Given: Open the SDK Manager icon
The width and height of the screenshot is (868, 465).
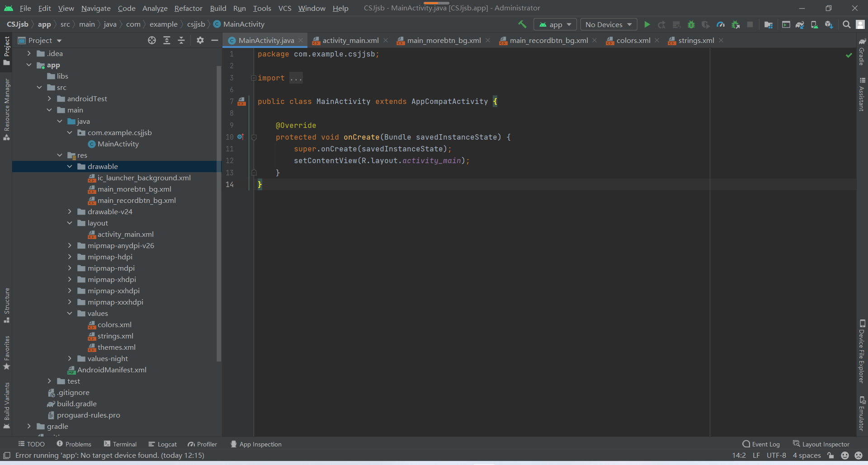Looking at the screenshot, I should (x=828, y=24).
